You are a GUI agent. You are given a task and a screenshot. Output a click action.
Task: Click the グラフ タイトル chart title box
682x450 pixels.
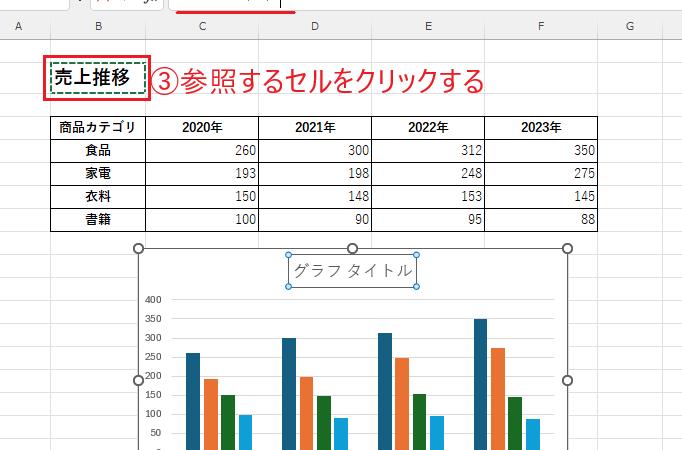tap(352, 271)
